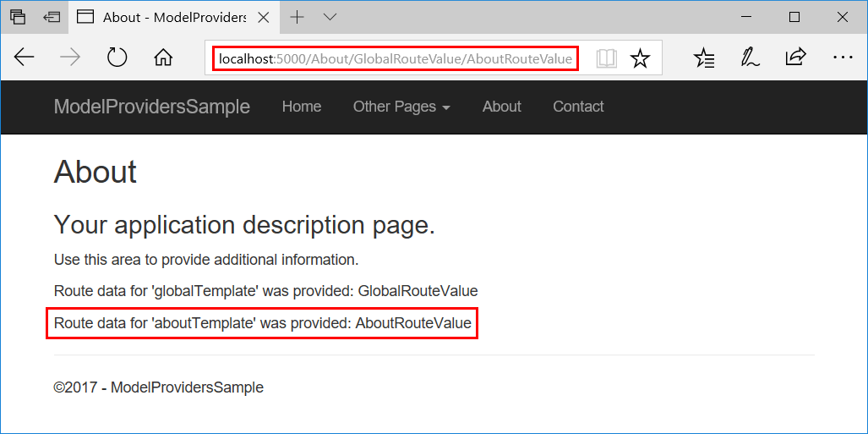This screenshot has height=434, width=868.
Task: Set these tabs aside icon
Action: click(x=52, y=17)
